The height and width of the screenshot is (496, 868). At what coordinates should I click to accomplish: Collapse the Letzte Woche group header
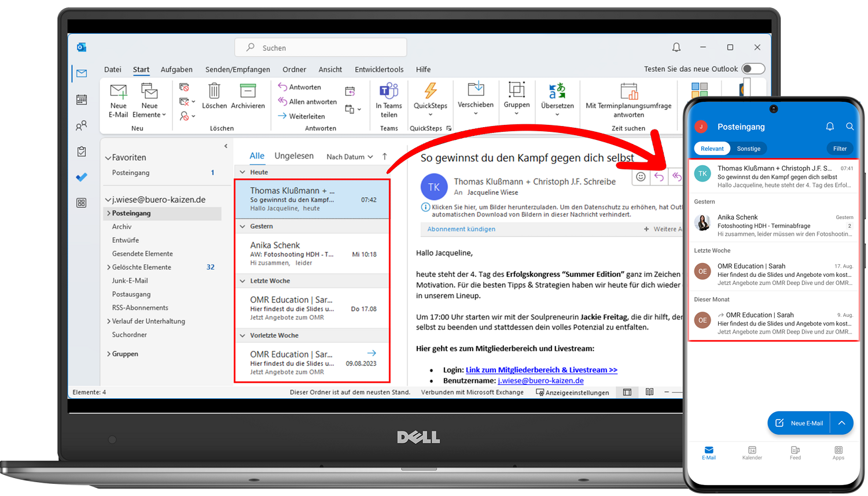(242, 281)
